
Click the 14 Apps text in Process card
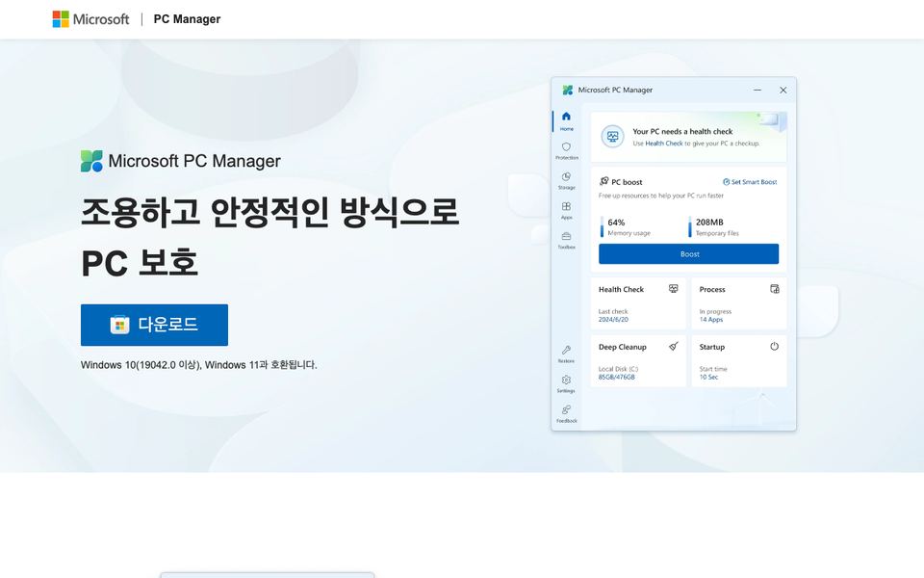click(x=710, y=320)
